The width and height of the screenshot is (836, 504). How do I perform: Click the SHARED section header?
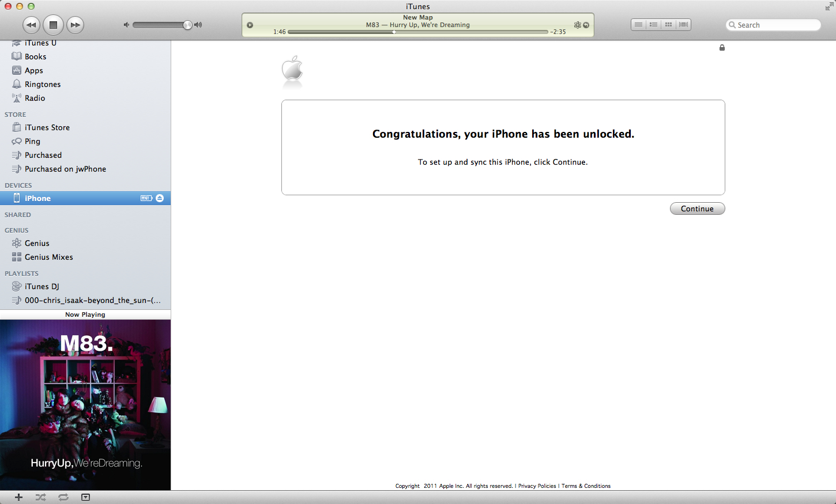18,215
